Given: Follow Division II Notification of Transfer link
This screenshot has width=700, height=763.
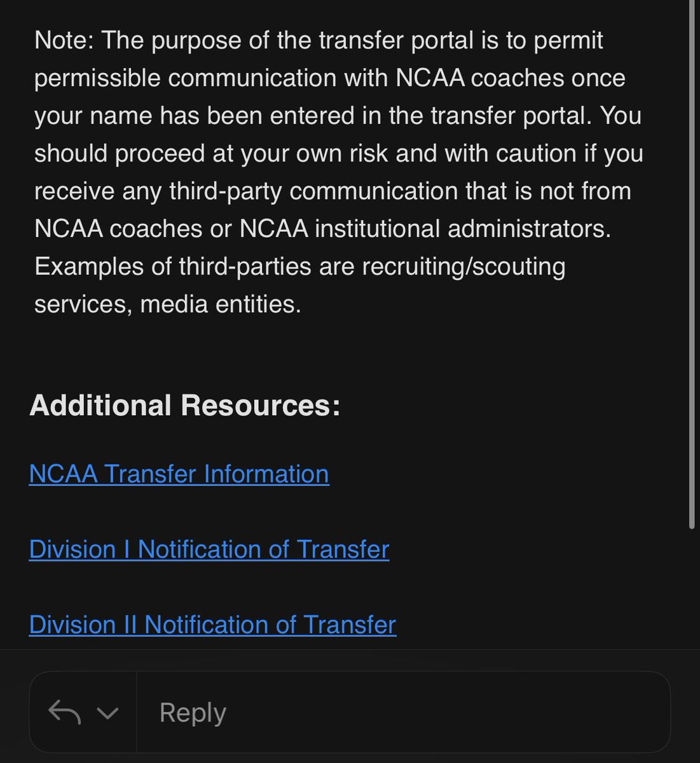Looking at the screenshot, I should pyautogui.click(x=212, y=624).
